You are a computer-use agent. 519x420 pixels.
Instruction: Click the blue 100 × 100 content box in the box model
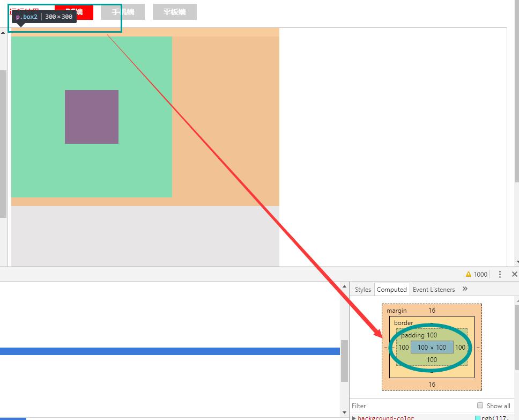pyautogui.click(x=431, y=347)
